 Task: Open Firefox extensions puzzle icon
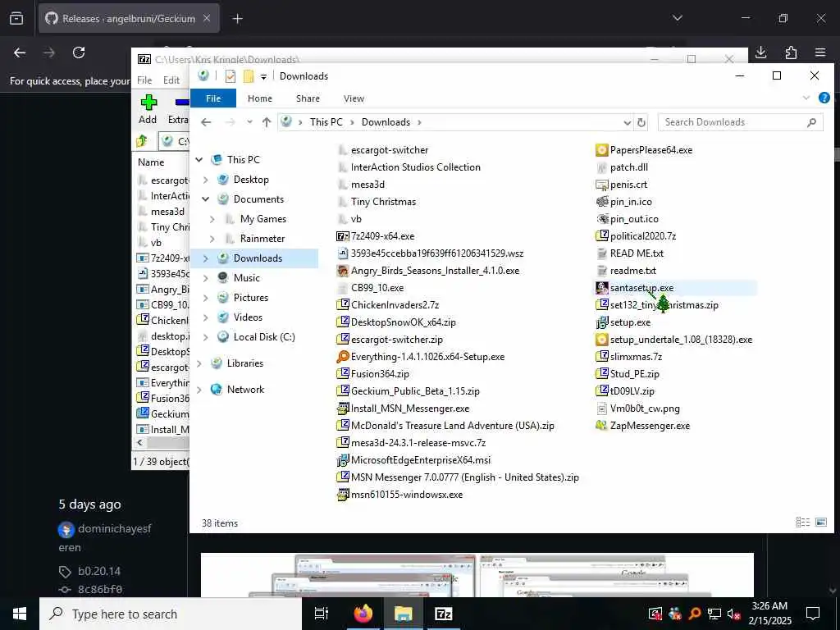(791, 52)
